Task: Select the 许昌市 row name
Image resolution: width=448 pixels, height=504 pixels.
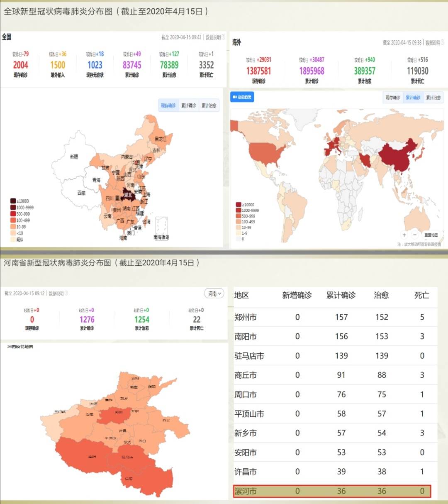Action: pyautogui.click(x=246, y=472)
